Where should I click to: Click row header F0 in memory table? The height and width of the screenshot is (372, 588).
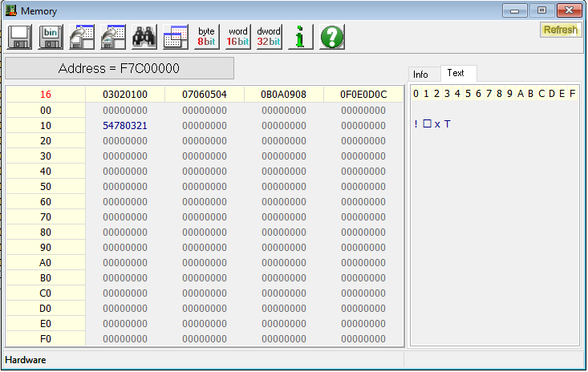tap(46, 338)
